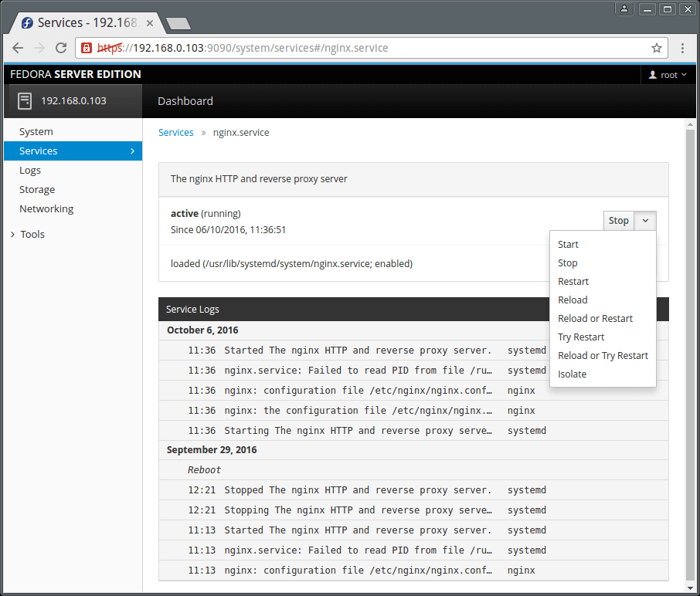The height and width of the screenshot is (596, 700).
Task: Go to Services breadcrumb link
Action: [x=175, y=133]
